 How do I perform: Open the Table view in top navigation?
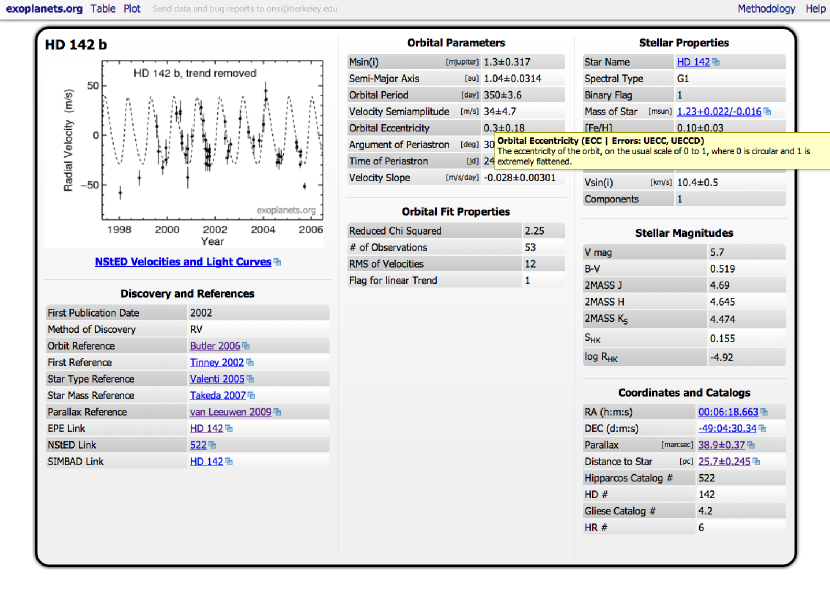click(103, 9)
